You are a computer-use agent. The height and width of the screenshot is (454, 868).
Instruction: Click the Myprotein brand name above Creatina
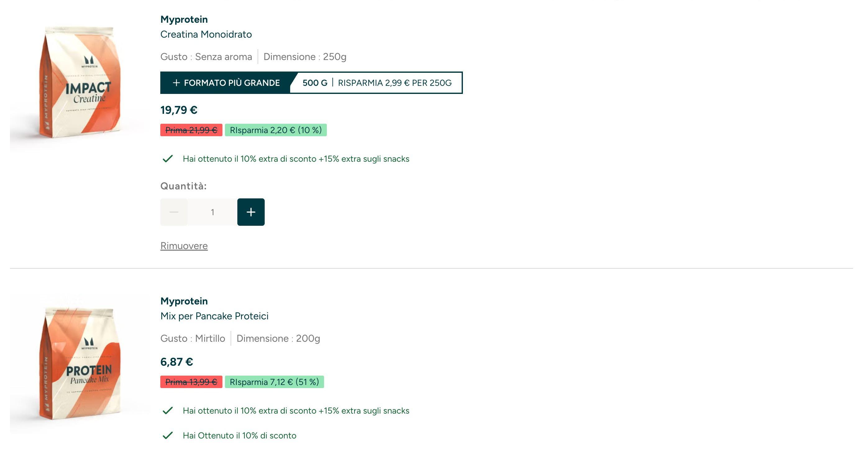(184, 19)
